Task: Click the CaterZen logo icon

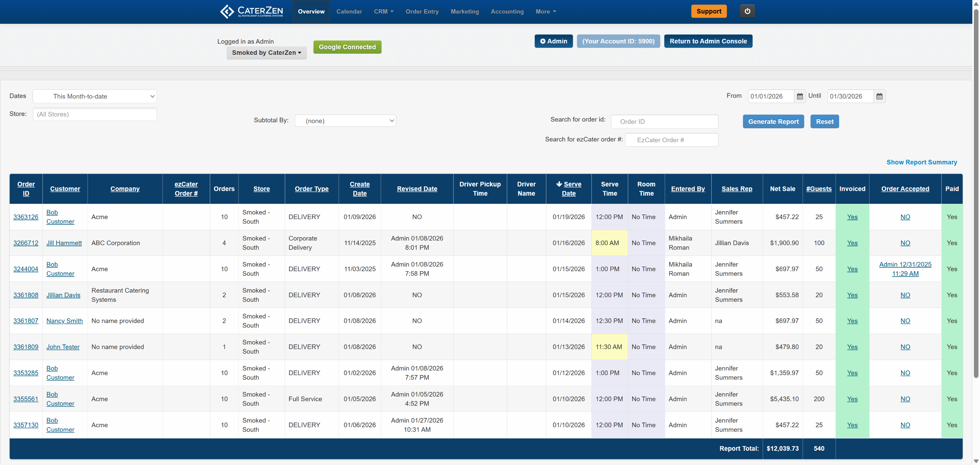Action: [x=227, y=11]
